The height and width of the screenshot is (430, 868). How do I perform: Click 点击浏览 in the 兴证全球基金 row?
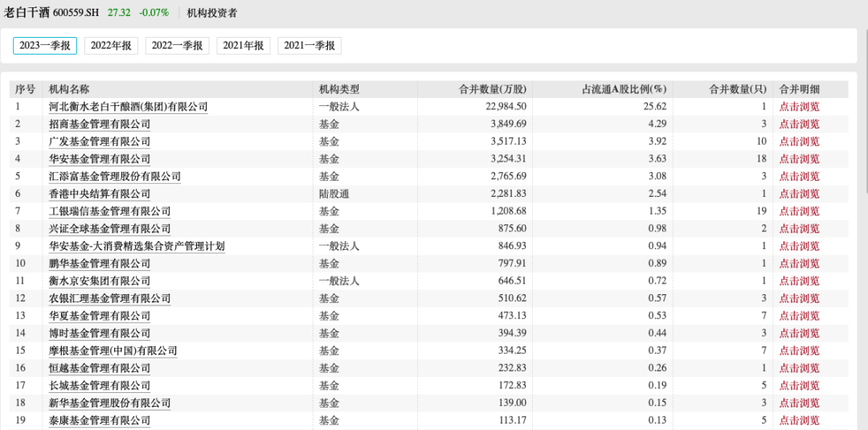tap(800, 228)
